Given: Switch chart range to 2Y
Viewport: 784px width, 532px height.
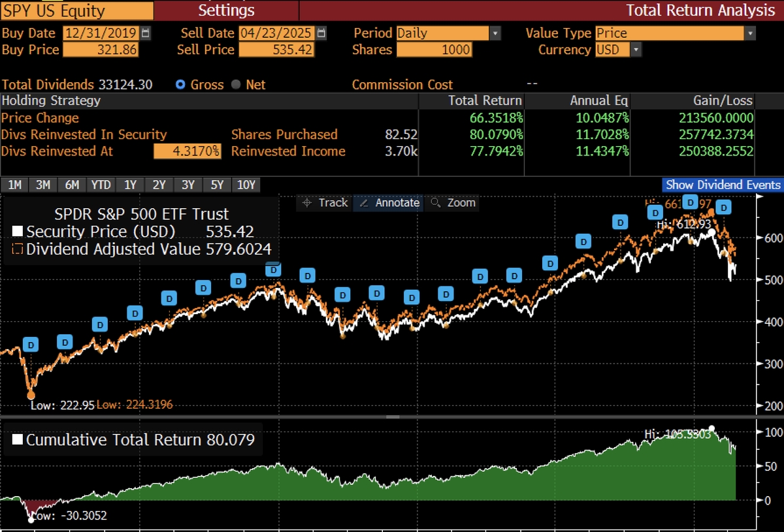Looking at the screenshot, I should (x=159, y=185).
